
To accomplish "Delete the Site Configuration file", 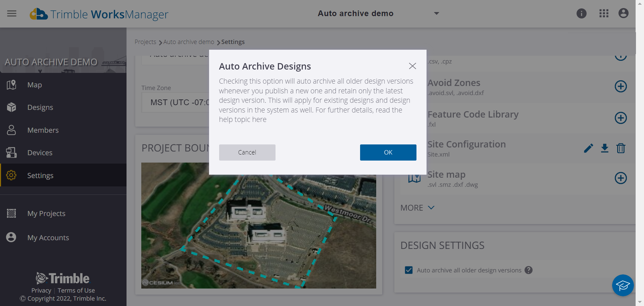I will click(x=621, y=148).
